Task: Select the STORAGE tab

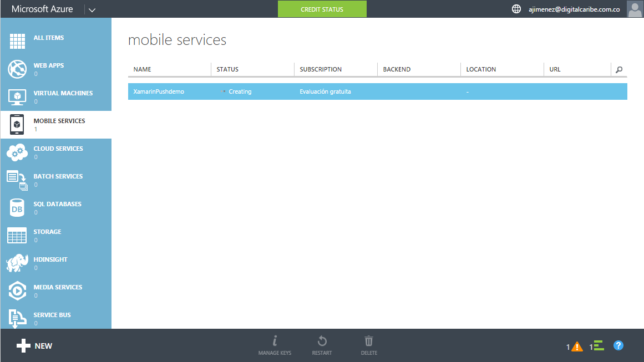Action: point(56,236)
